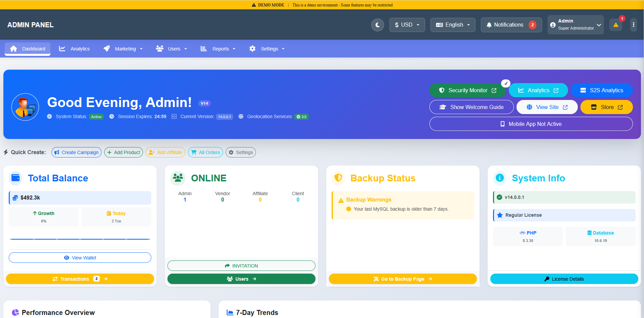This screenshot has width=644, height=318.
Task: Toggle Mobile App Not Active button
Action: tap(531, 124)
